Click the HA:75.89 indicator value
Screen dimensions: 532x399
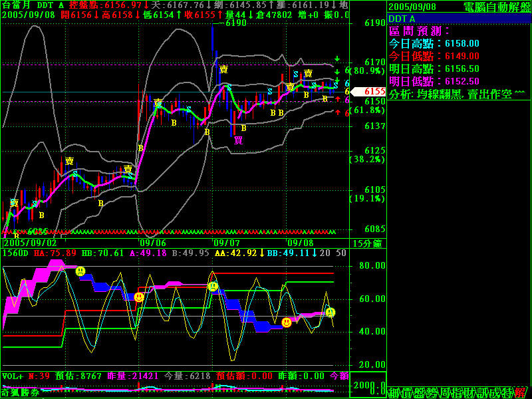tap(55, 253)
